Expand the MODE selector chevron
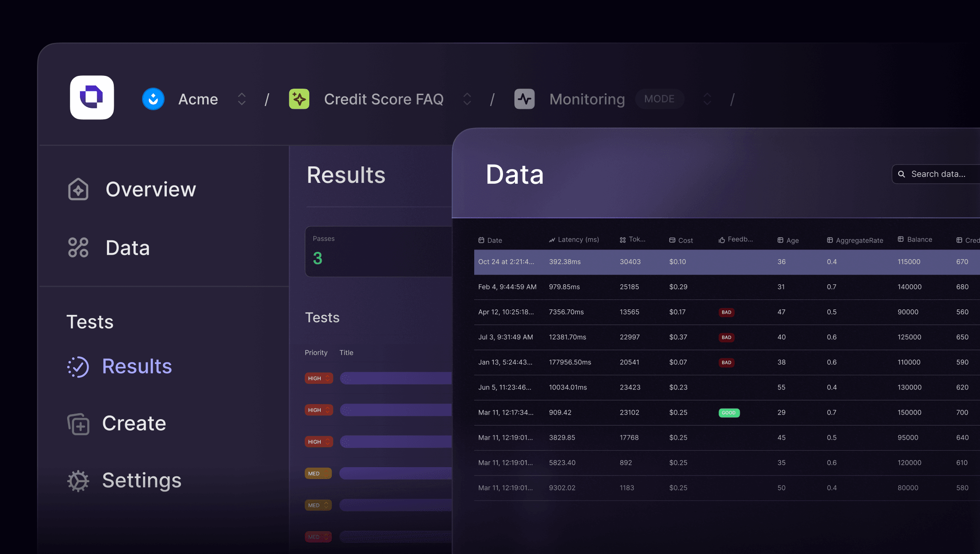Viewport: 980px width, 554px height. 706,99
